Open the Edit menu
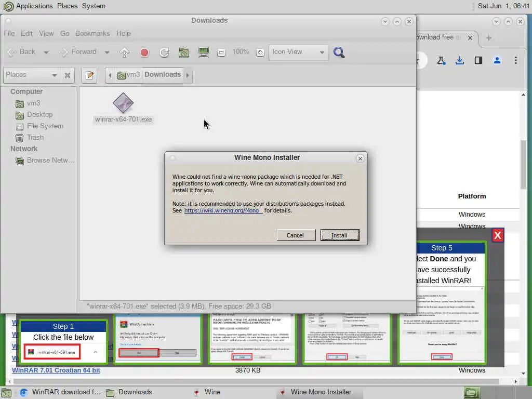532x399 pixels. pos(26,33)
